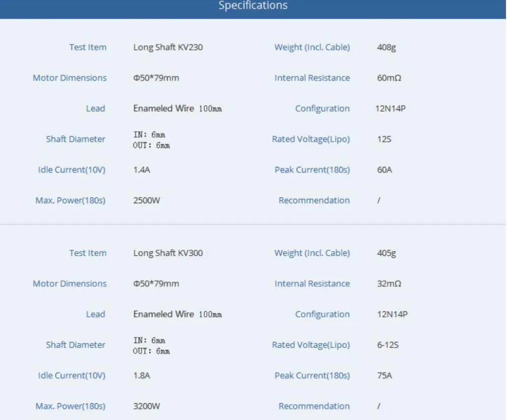507x420 pixels.
Task: Click the 'Test Item' label in the KV300 section
Action: pos(88,253)
